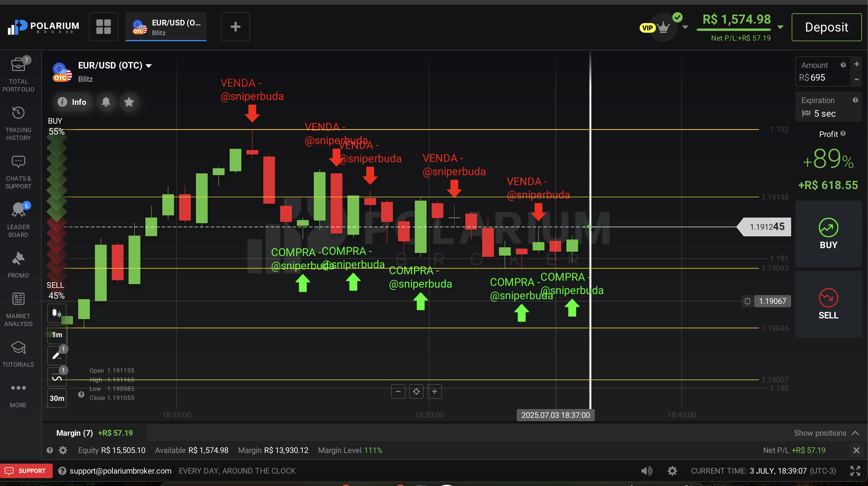Click the +R$ 618.55 profit amount

828,185
